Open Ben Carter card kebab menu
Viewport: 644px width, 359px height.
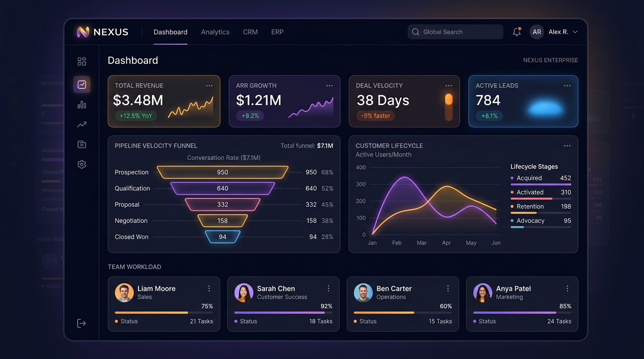tap(448, 288)
